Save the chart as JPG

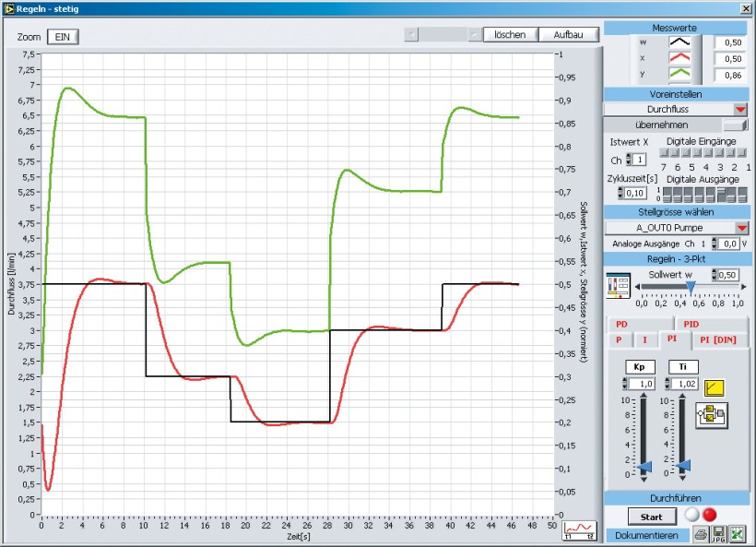pyautogui.click(x=718, y=535)
